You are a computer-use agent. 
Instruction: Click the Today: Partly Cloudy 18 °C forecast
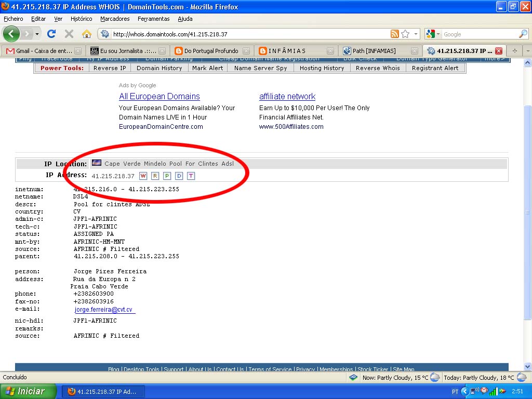(x=485, y=377)
